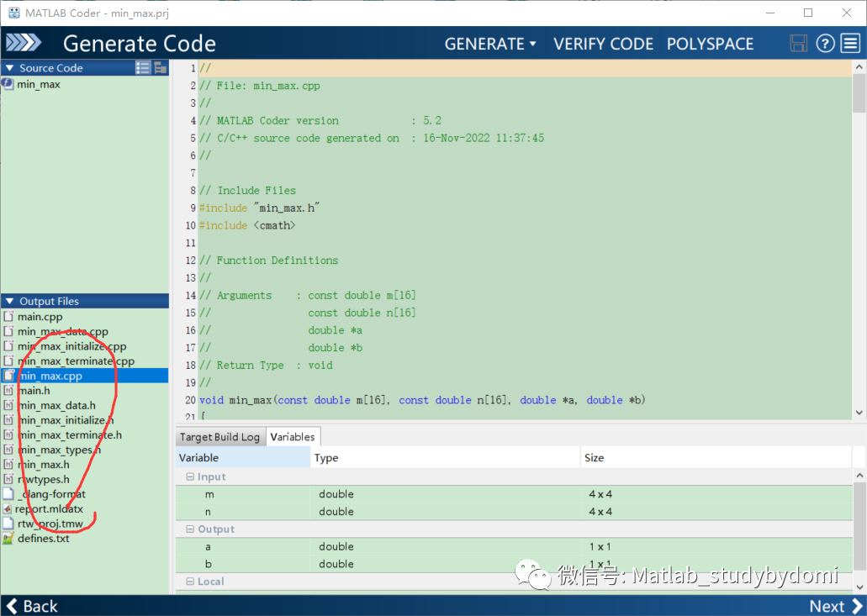Sort by the Variable column header
Viewport: 867px width, 616px height.
tap(243, 457)
